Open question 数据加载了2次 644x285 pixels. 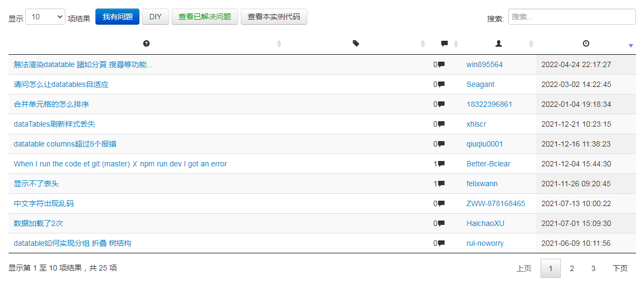[x=39, y=223]
